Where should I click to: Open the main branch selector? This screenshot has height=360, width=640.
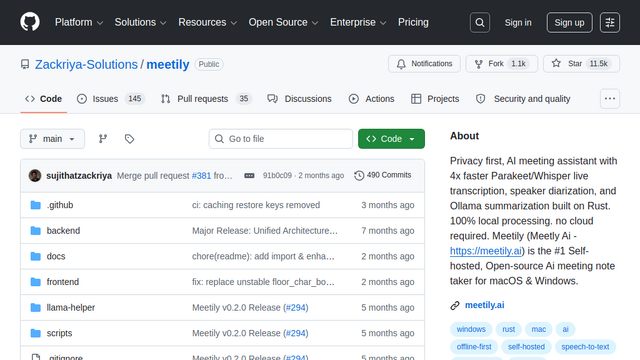tap(53, 139)
